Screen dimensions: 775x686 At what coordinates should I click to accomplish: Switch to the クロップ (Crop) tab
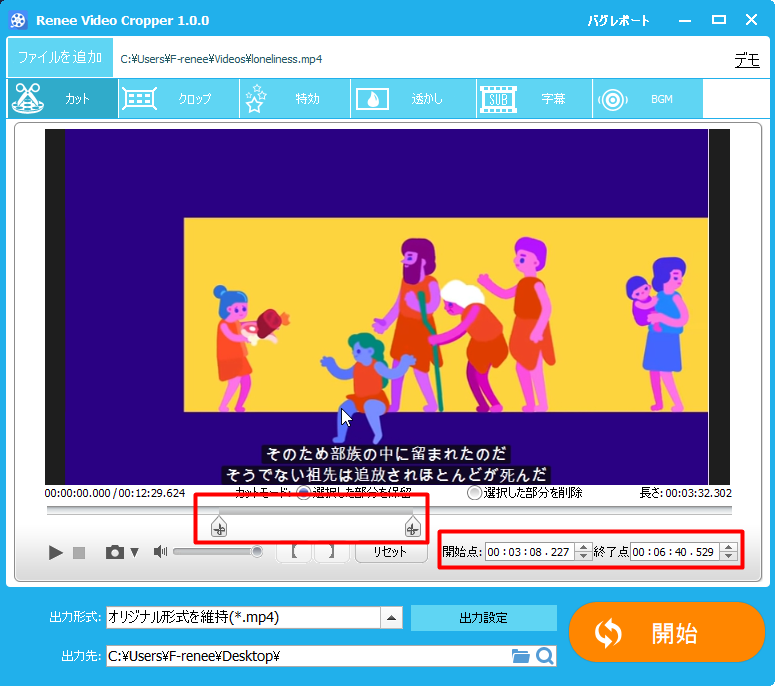point(179,99)
